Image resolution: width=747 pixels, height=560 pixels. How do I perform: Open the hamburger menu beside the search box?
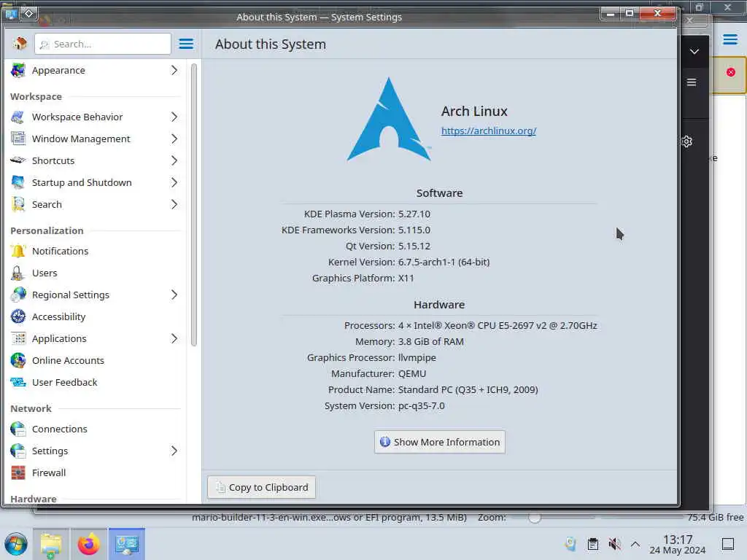[x=186, y=44]
